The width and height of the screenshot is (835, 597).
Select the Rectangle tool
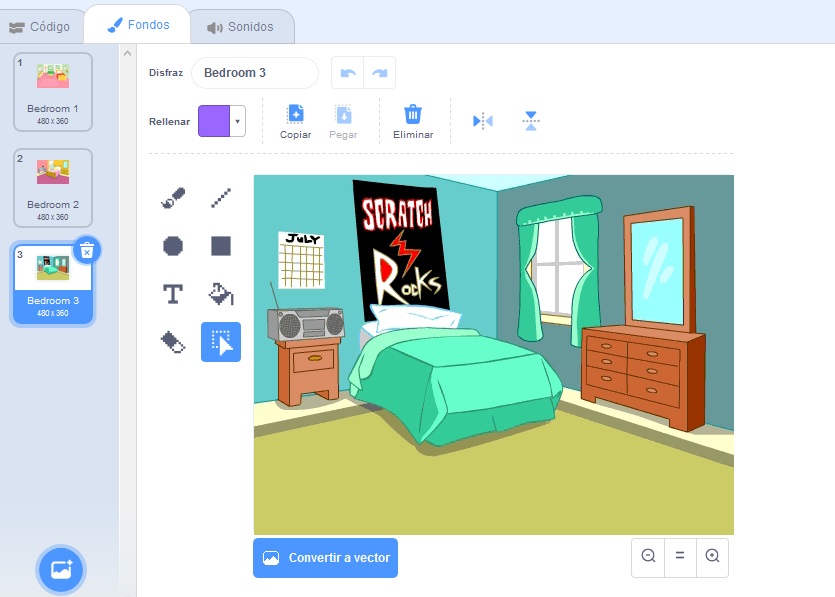point(221,246)
